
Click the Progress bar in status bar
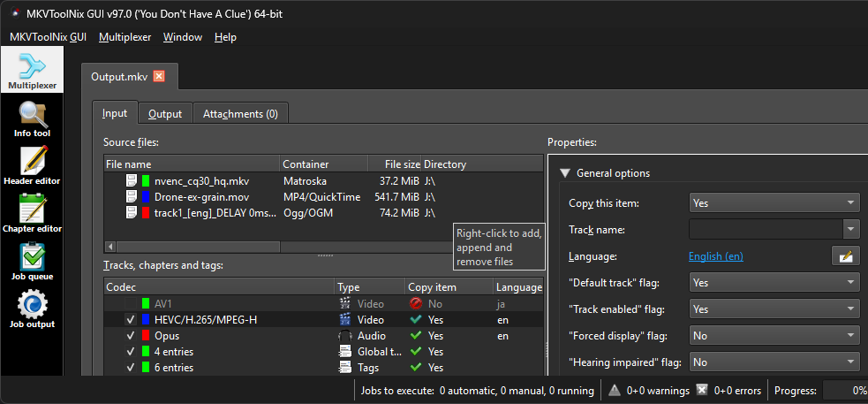click(x=845, y=390)
